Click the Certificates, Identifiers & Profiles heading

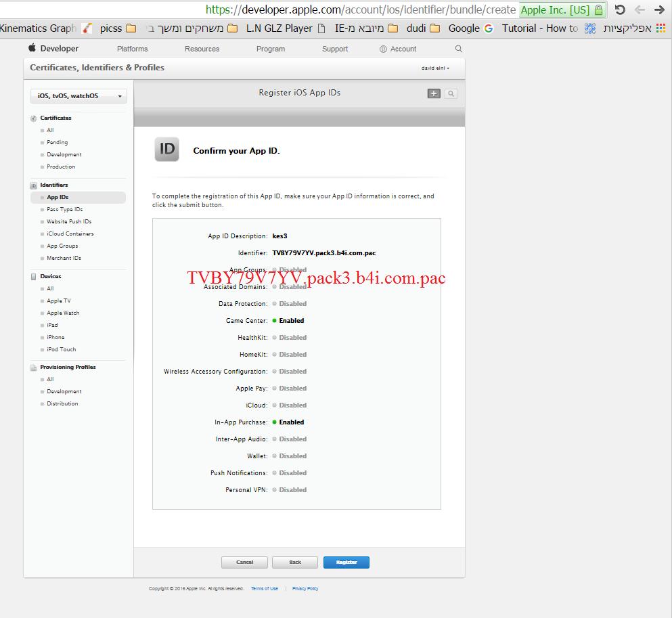click(97, 67)
